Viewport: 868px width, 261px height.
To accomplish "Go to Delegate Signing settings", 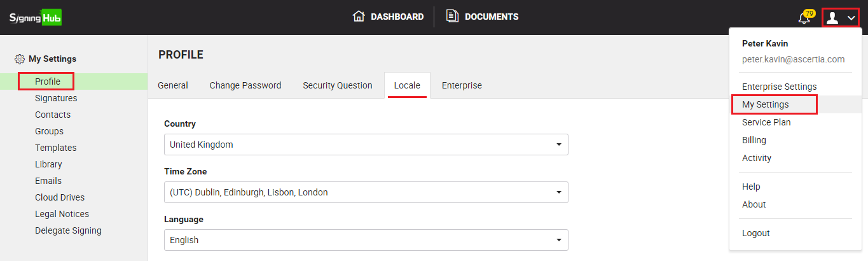I will 68,230.
